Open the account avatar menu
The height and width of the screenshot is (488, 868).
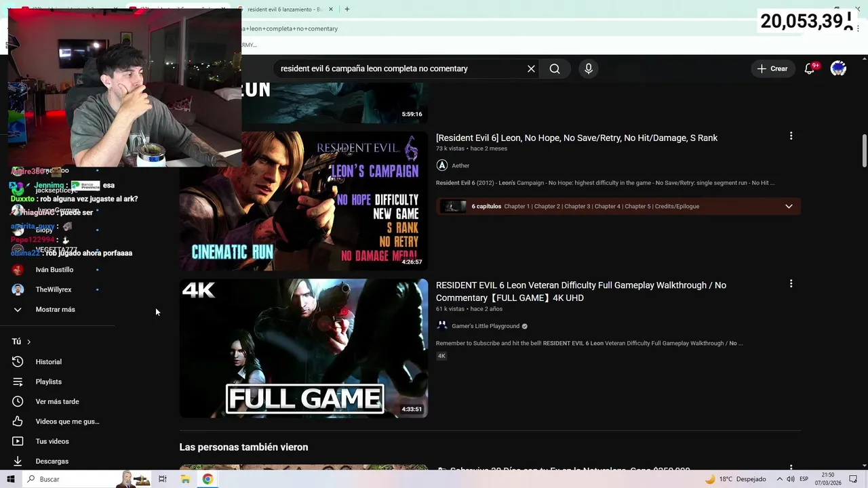pyautogui.click(x=838, y=68)
